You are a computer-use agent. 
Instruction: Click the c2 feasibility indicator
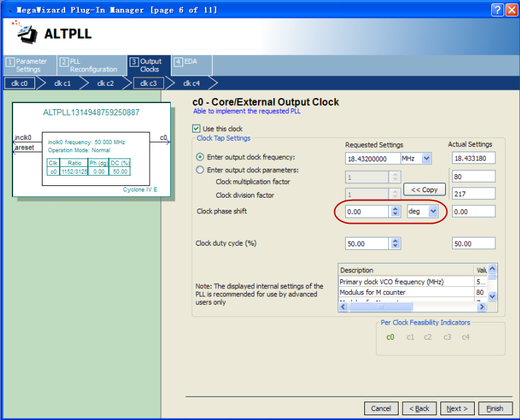[x=428, y=337]
